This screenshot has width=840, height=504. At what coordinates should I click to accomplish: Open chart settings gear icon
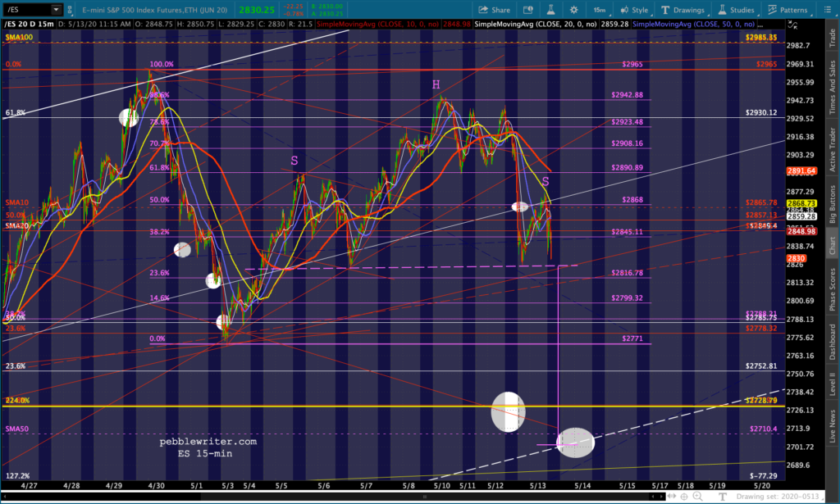[573, 10]
